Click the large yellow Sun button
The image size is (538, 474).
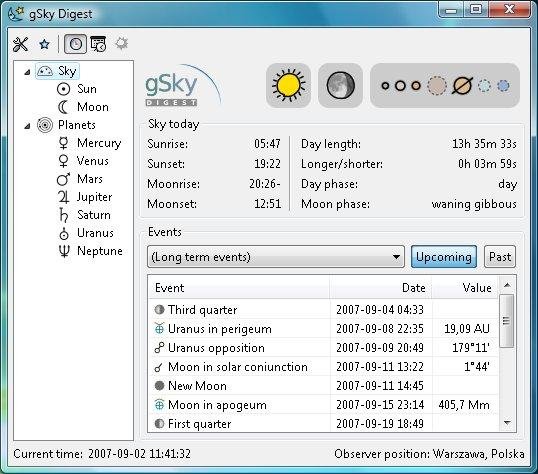tap(289, 85)
